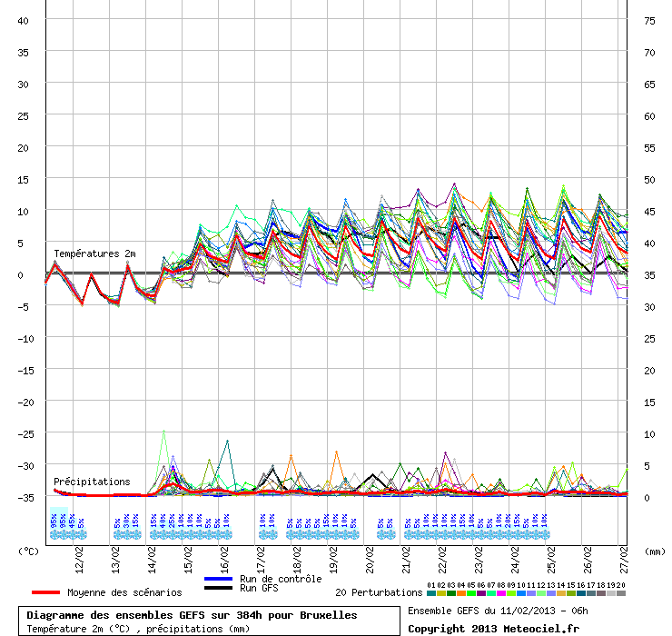This screenshot has width=672, height=636.
Task: Click the snowflake icon under 20%
Action: pyautogui.click(x=509, y=535)
